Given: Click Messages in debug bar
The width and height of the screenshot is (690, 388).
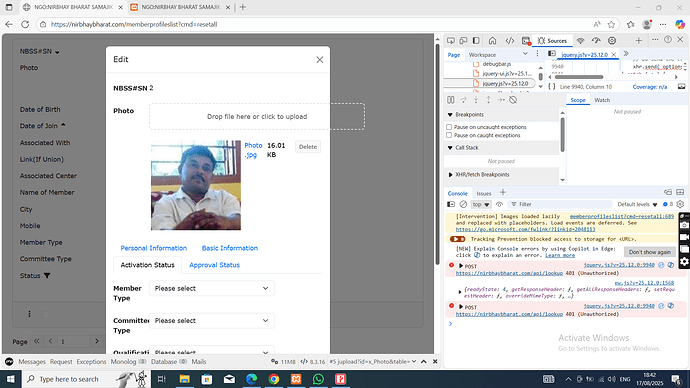Looking at the screenshot, I should 32,362.
